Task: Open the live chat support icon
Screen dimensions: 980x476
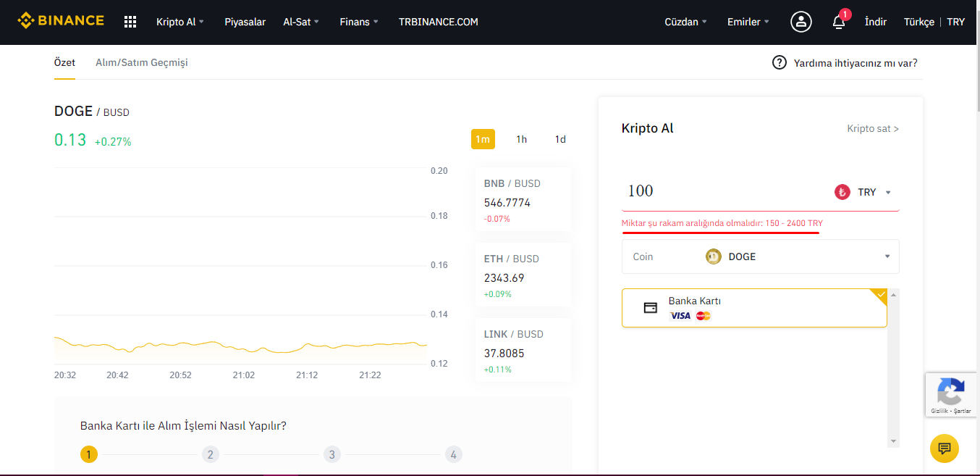Action: (945, 448)
